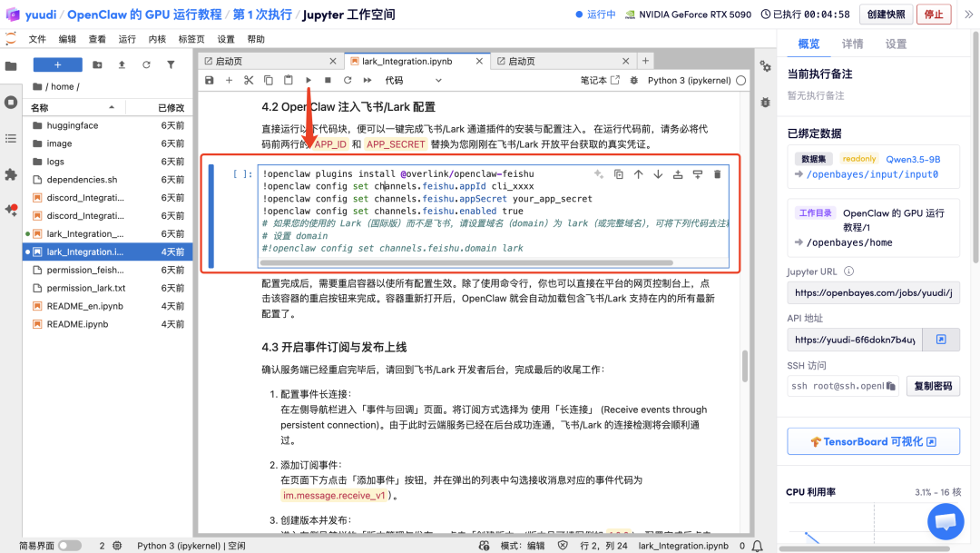Close the lark_Integration.ipynb tab
The image size is (980, 553).
(x=479, y=62)
